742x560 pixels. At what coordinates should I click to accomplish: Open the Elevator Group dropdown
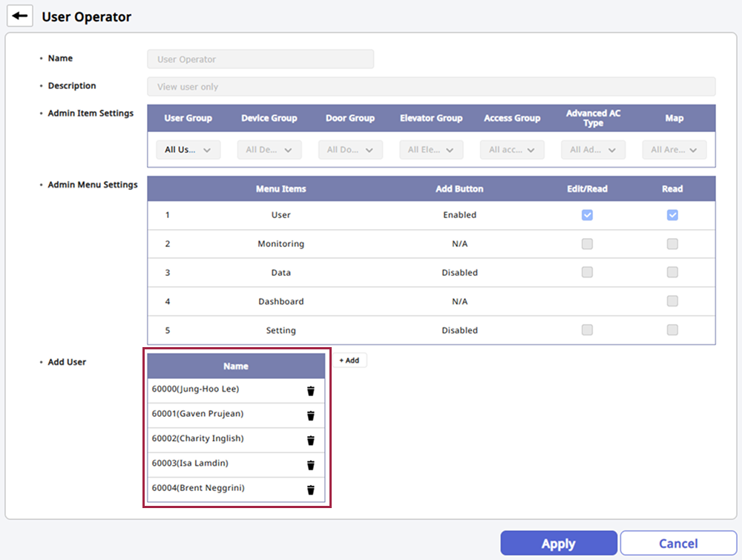[431, 150]
